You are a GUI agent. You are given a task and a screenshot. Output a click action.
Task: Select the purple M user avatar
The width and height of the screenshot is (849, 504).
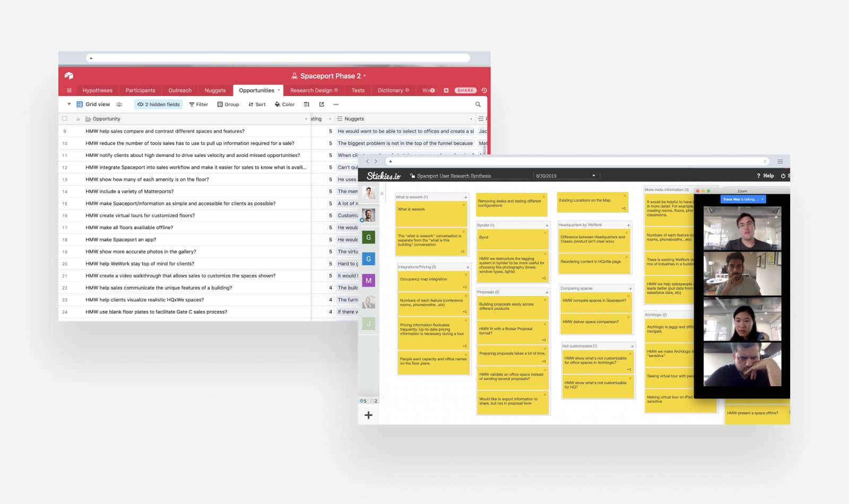point(368,281)
